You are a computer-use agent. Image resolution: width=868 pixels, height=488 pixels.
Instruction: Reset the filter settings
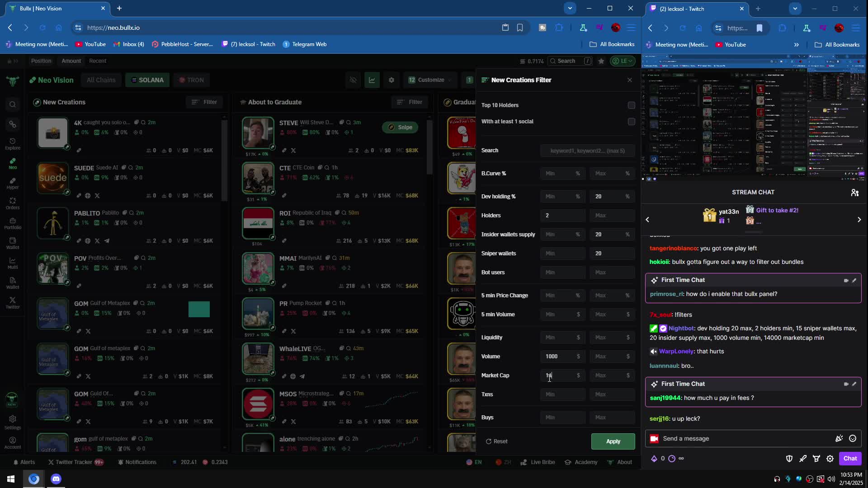click(496, 441)
